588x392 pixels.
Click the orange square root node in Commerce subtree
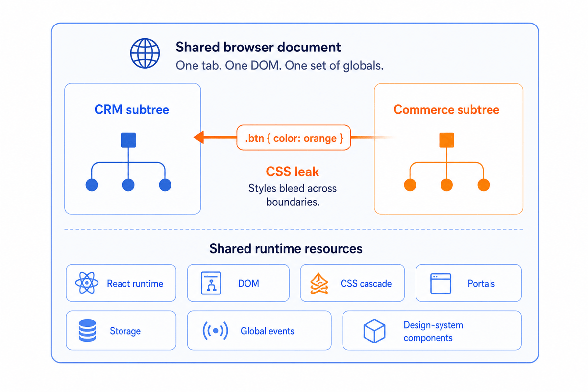pos(446,140)
